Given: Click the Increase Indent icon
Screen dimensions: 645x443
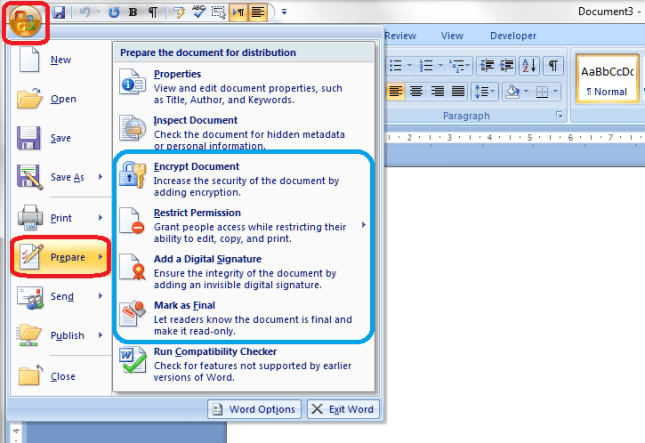Looking at the screenshot, I should coord(506,65).
